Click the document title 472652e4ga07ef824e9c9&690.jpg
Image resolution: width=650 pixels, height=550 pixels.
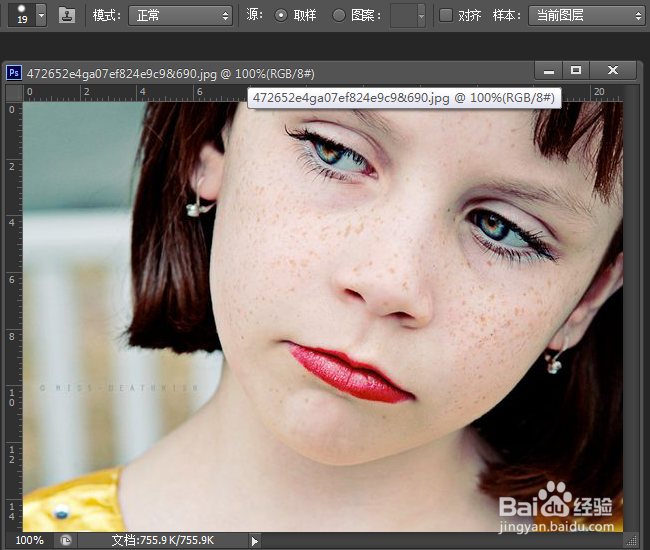point(121,74)
